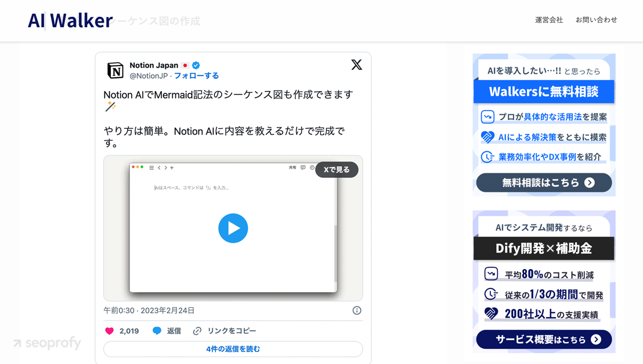Click the text 従来の1/3の期間で開発
The width and height of the screenshot is (643, 364).
click(554, 294)
